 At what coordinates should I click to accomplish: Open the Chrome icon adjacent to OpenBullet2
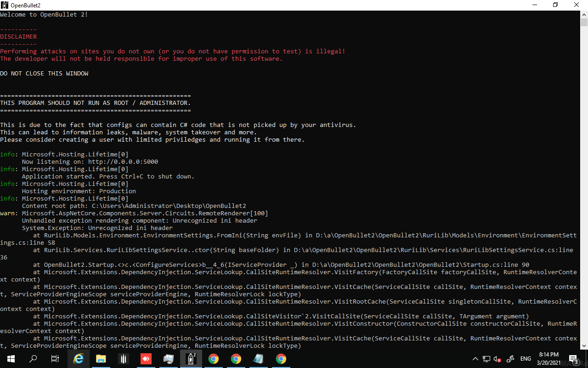(x=214, y=359)
